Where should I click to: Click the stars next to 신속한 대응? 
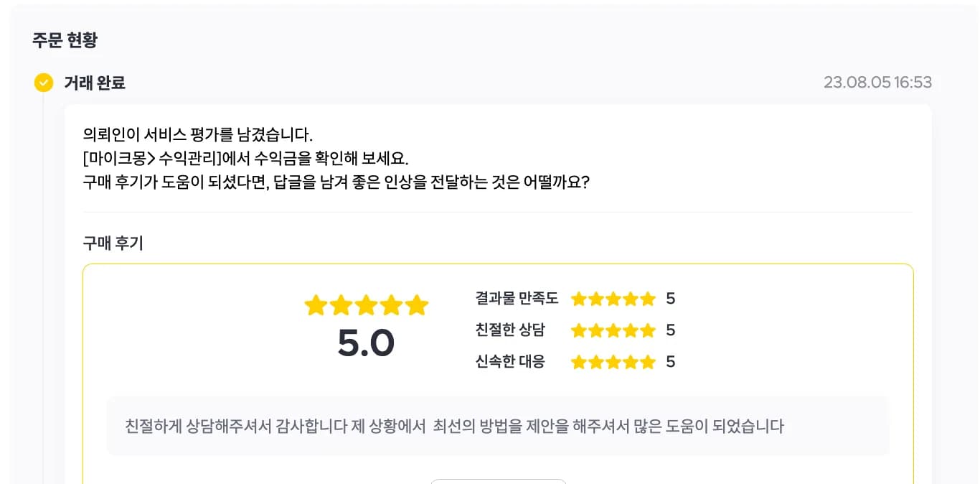(613, 362)
